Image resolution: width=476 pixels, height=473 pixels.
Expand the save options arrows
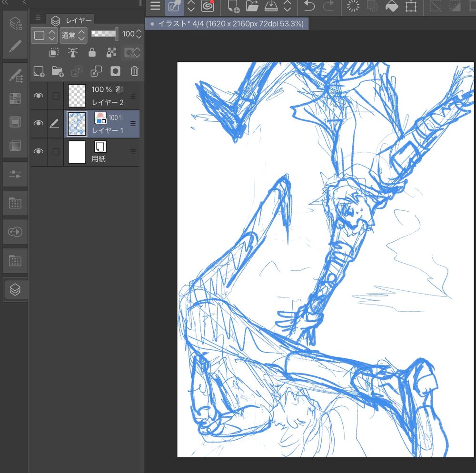(287, 6)
